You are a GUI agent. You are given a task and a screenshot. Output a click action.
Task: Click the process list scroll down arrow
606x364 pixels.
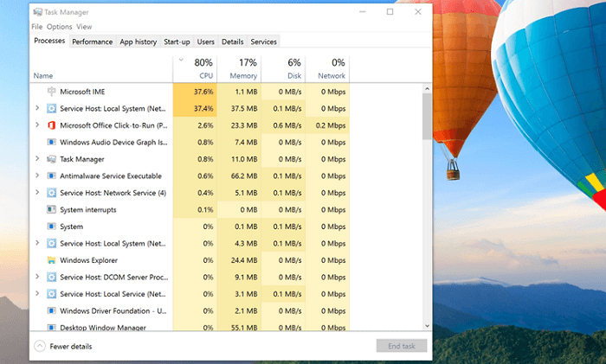(x=427, y=326)
